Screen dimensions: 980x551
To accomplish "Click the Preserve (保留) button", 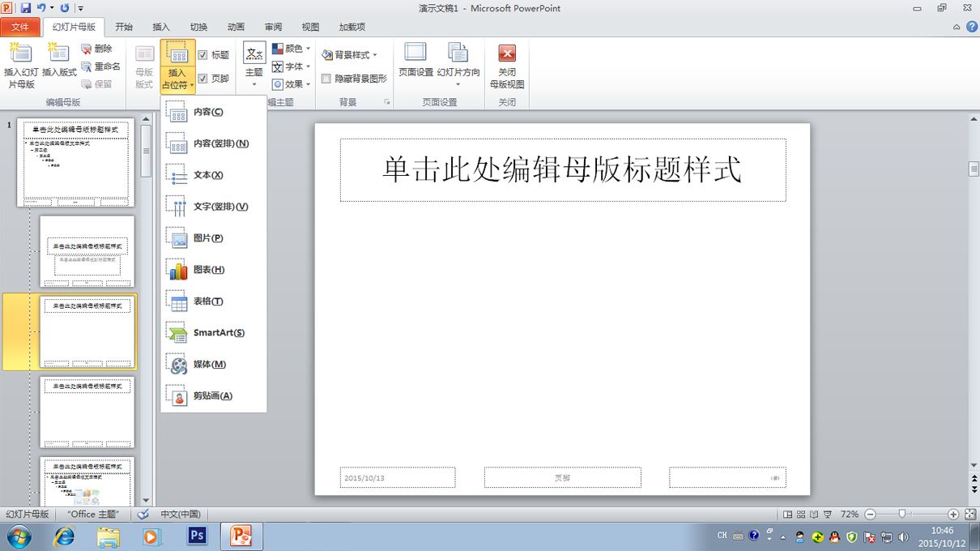I will tap(97, 84).
